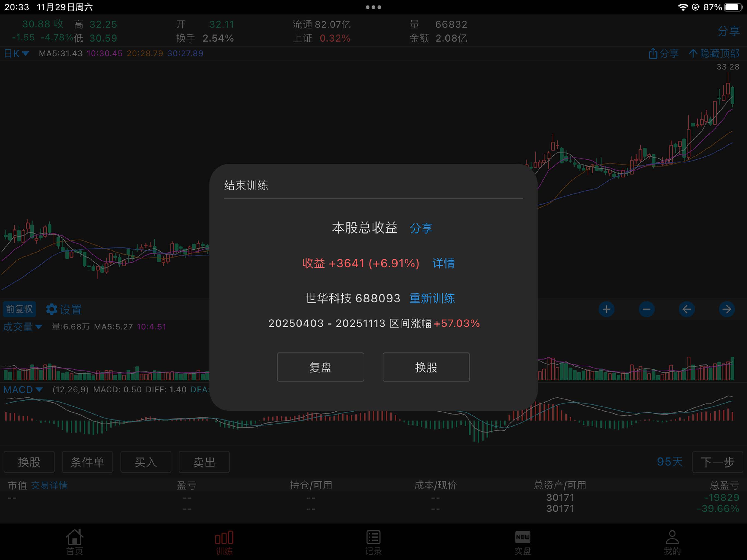Switch to the 训练 tab
The height and width of the screenshot is (560, 747).
[224, 542]
